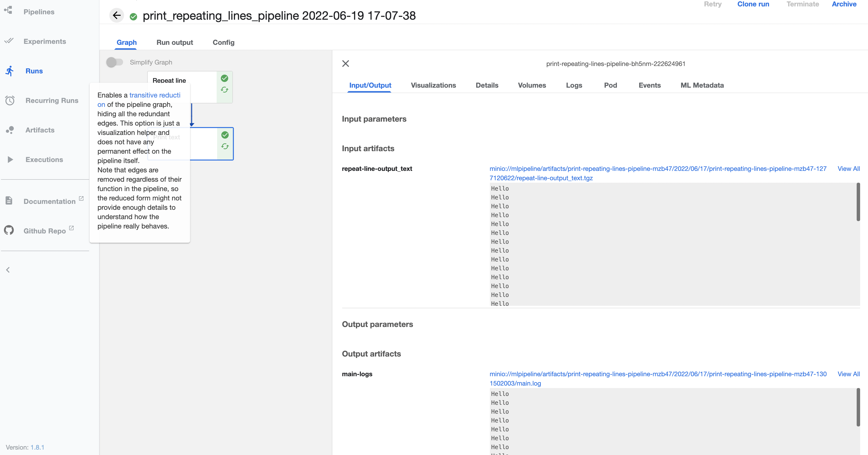Expand repeat-line-output_text with View All
This screenshot has height=455, width=868.
point(849,168)
